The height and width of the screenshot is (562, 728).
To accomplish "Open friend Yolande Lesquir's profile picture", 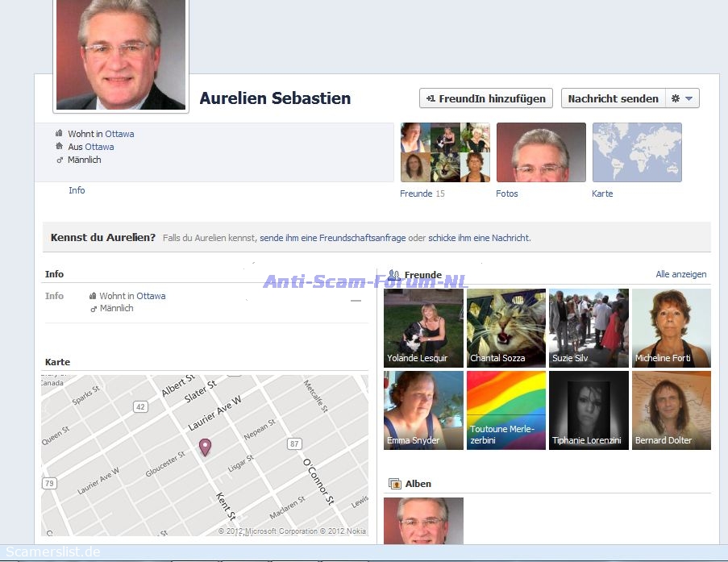I will point(423,328).
